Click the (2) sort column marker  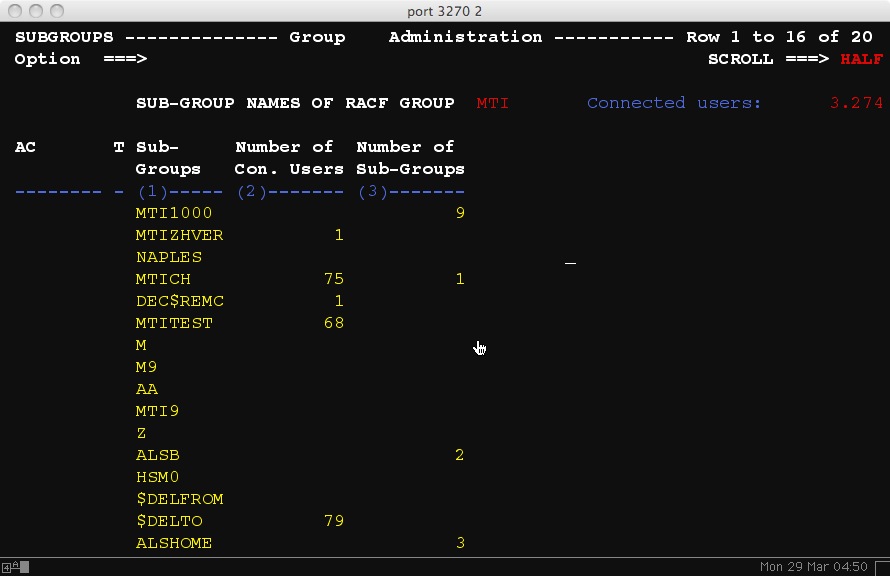click(251, 191)
